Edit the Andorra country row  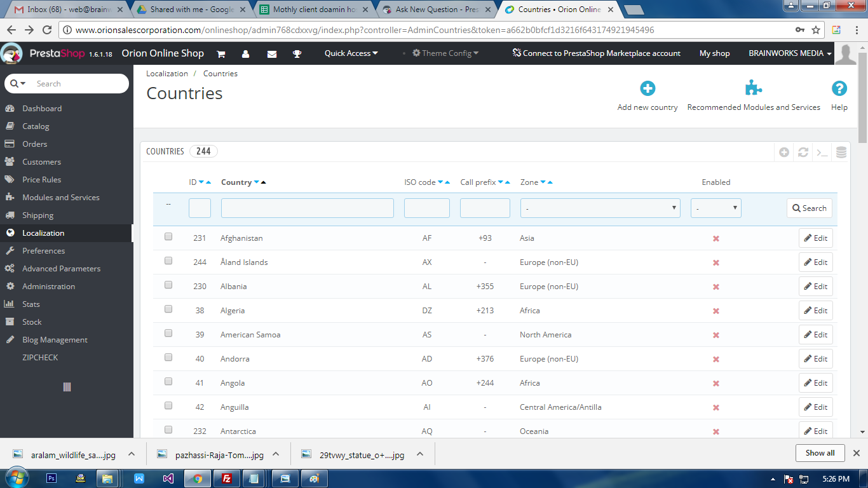point(816,359)
